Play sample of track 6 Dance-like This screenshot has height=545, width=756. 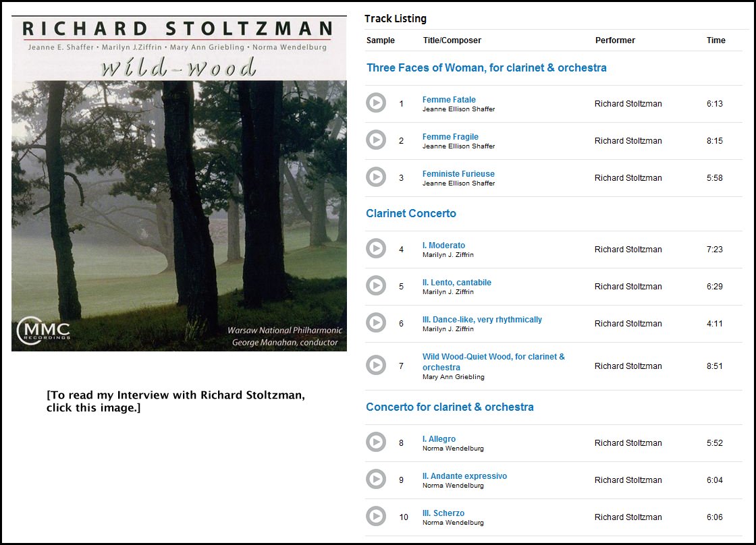(376, 323)
